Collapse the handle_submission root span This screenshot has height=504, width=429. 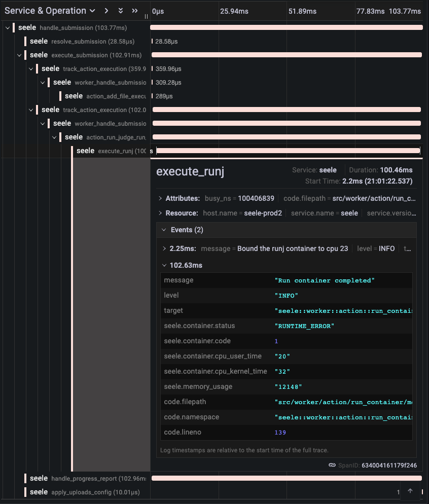[x=8, y=28]
